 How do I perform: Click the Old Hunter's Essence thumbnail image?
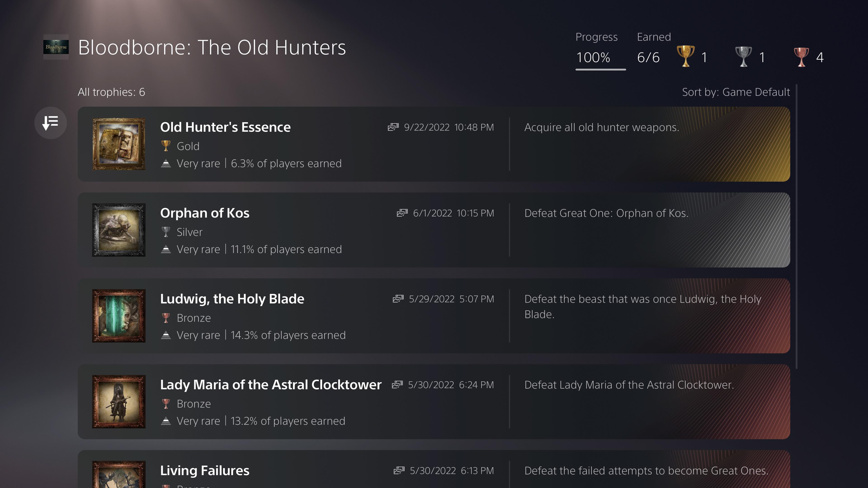119,144
